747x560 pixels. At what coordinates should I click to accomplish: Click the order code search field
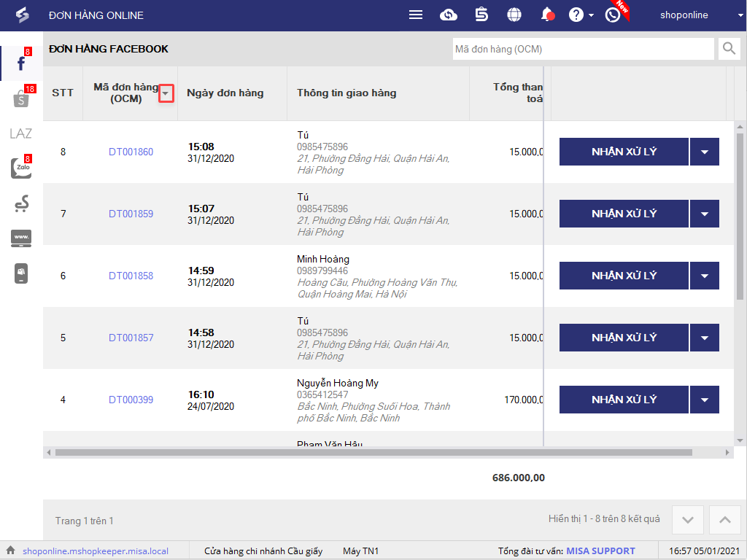click(583, 50)
